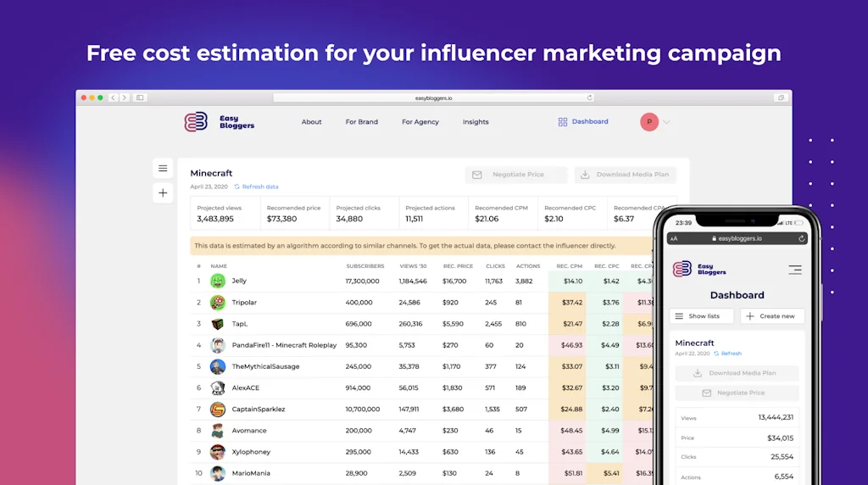Click the Easy Bloggers logo in desktop header
The image size is (868, 485).
219,122
